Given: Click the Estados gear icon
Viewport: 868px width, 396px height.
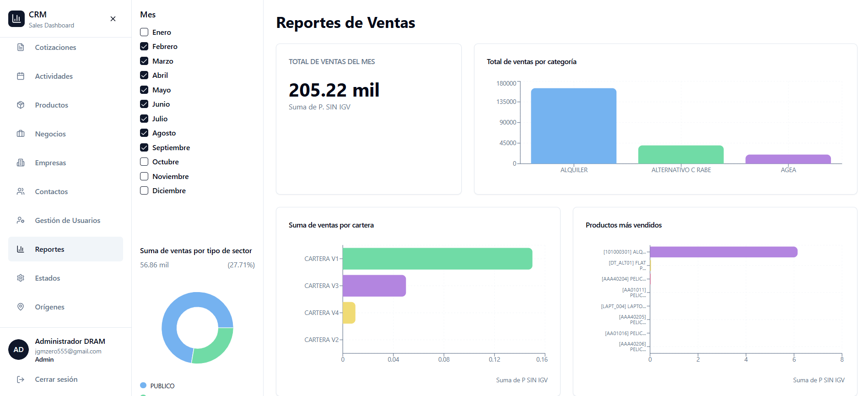Looking at the screenshot, I should point(21,278).
